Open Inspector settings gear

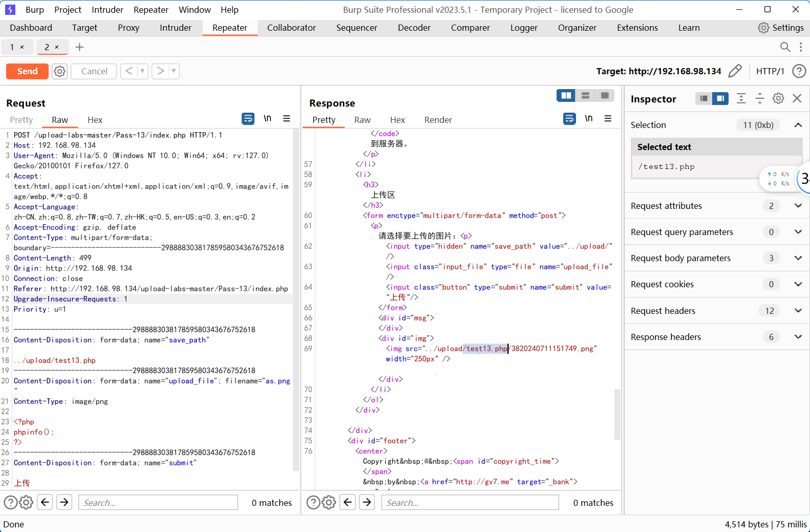tap(778, 98)
